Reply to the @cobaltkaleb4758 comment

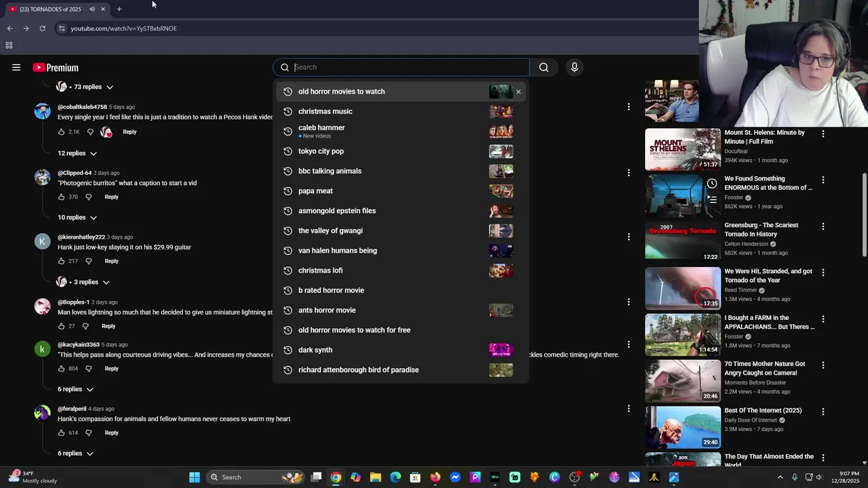(130, 132)
